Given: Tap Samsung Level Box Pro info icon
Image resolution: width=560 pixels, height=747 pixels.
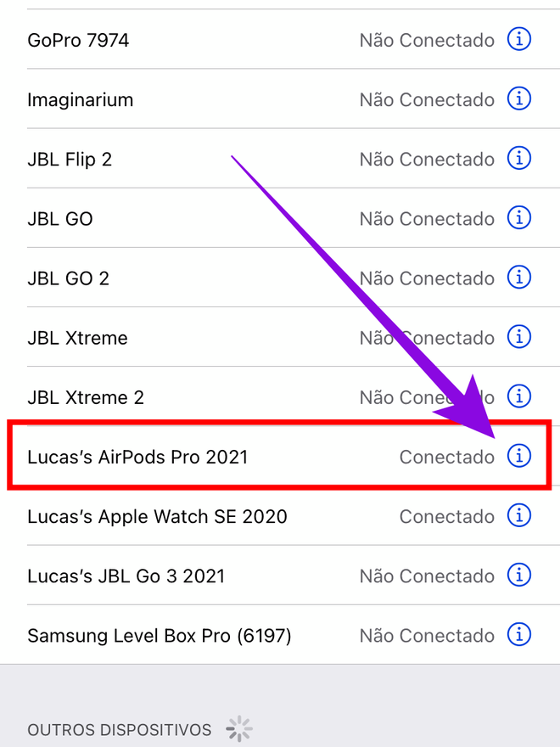Looking at the screenshot, I should click(519, 635).
